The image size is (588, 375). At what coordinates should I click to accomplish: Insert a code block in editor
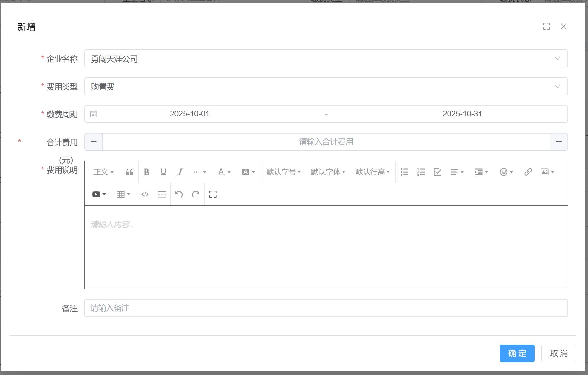click(145, 194)
